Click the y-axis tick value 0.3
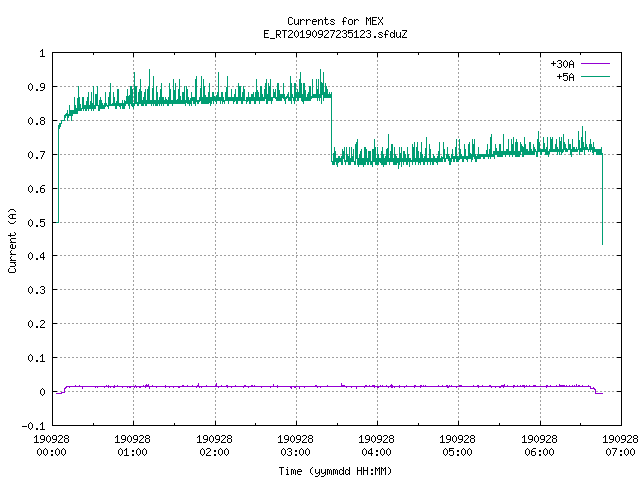 click(x=36, y=290)
